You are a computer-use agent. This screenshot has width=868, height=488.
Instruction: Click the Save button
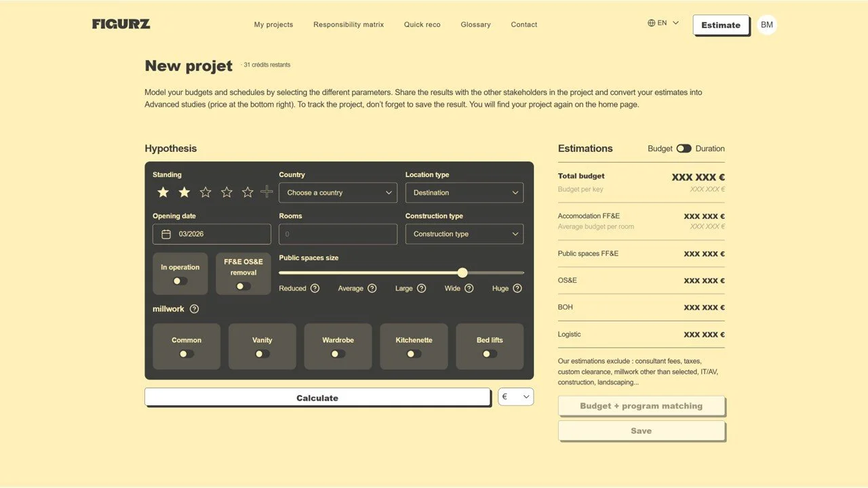coord(642,430)
